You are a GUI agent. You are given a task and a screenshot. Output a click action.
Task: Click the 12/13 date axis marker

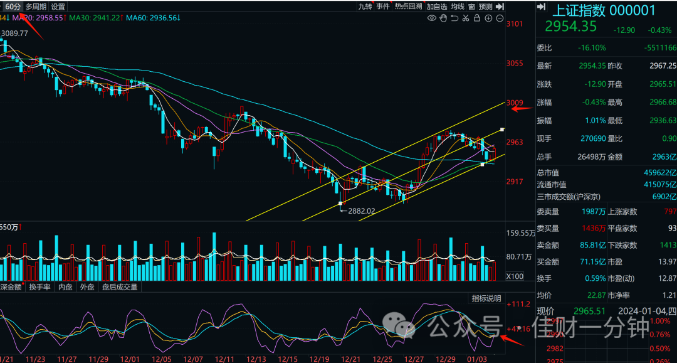click(x=257, y=360)
